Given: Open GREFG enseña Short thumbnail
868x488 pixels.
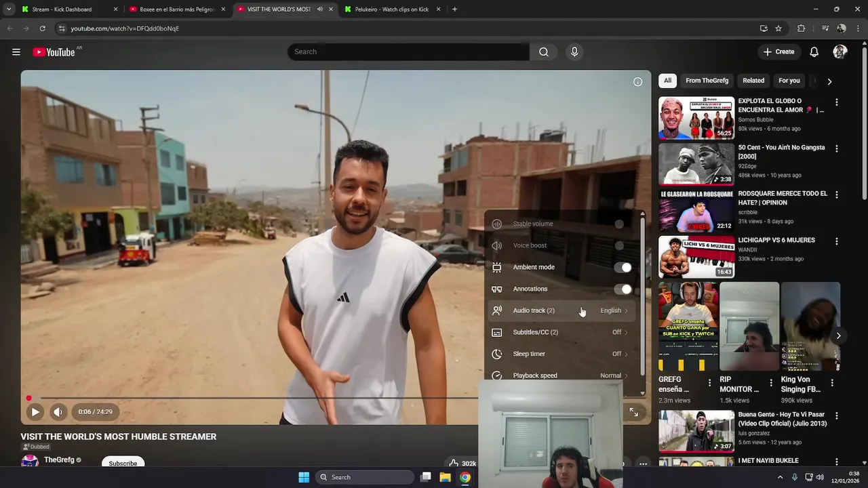Looking at the screenshot, I should 688,327.
